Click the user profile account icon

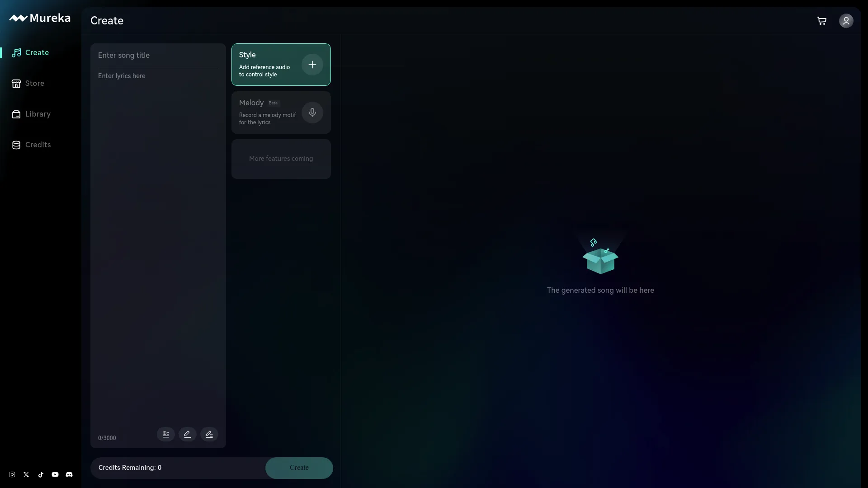pyautogui.click(x=846, y=21)
